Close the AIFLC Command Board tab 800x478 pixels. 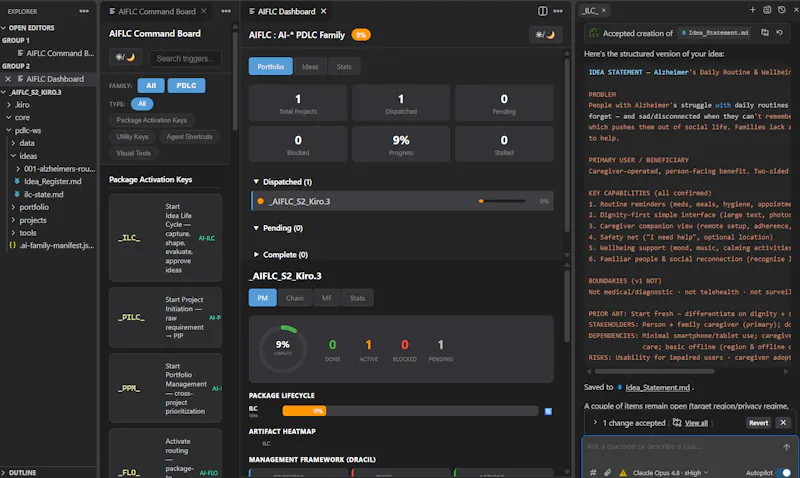click(x=204, y=11)
